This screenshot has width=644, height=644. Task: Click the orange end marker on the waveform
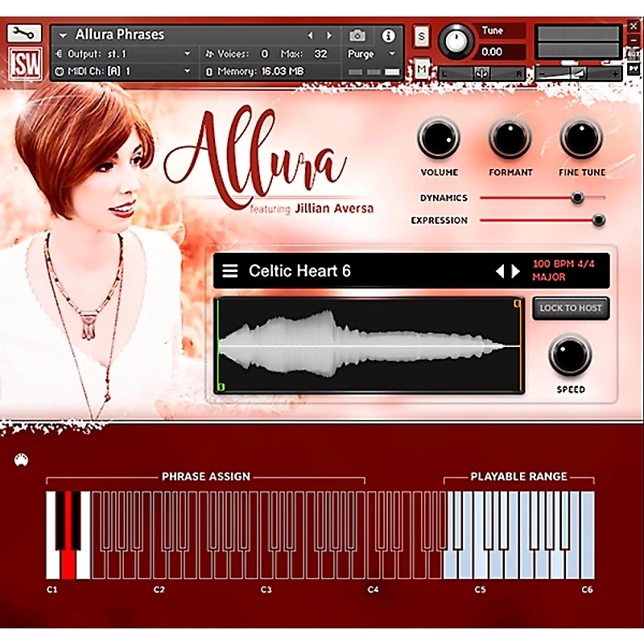click(x=518, y=303)
